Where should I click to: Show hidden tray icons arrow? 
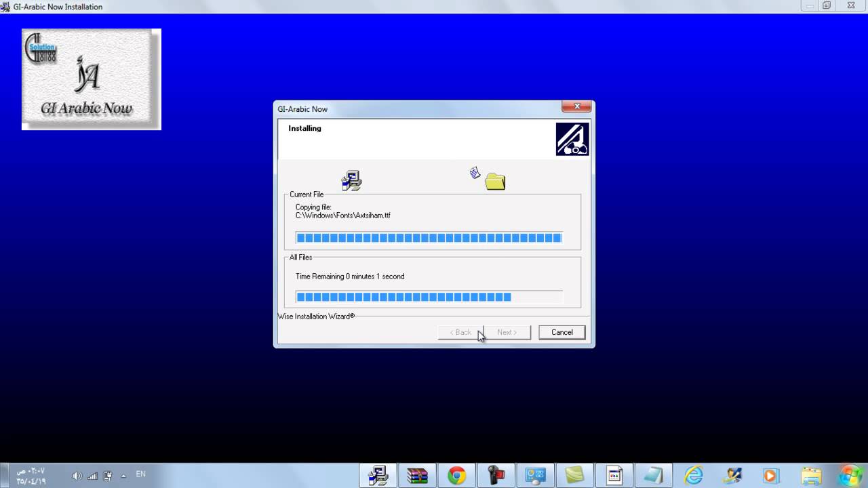123,476
